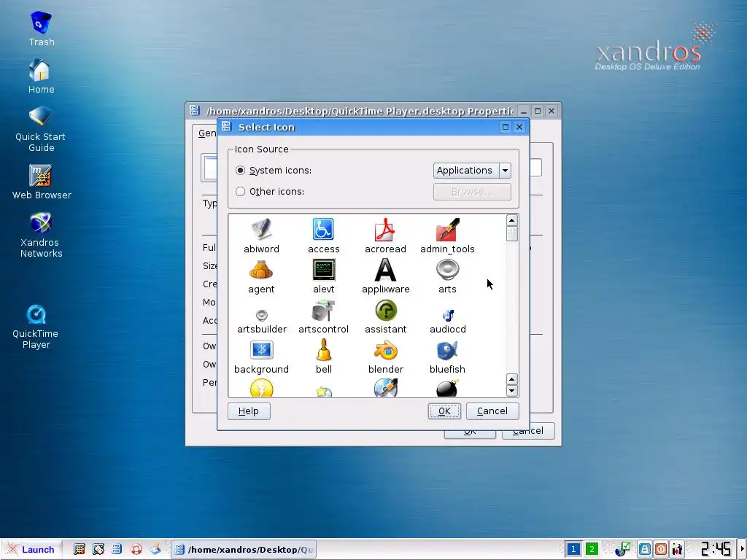The width and height of the screenshot is (747, 560).
Task: Click the General tab in Properties window
Action: point(206,133)
